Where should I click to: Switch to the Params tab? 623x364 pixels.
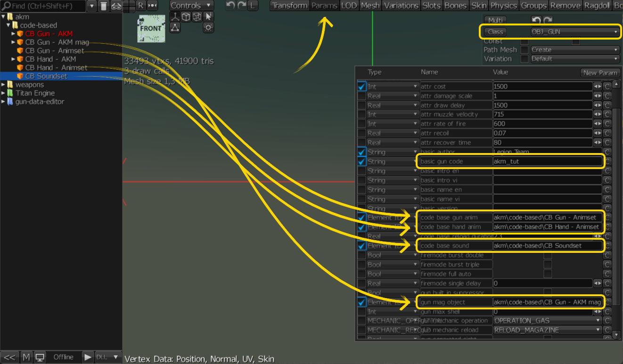click(325, 6)
